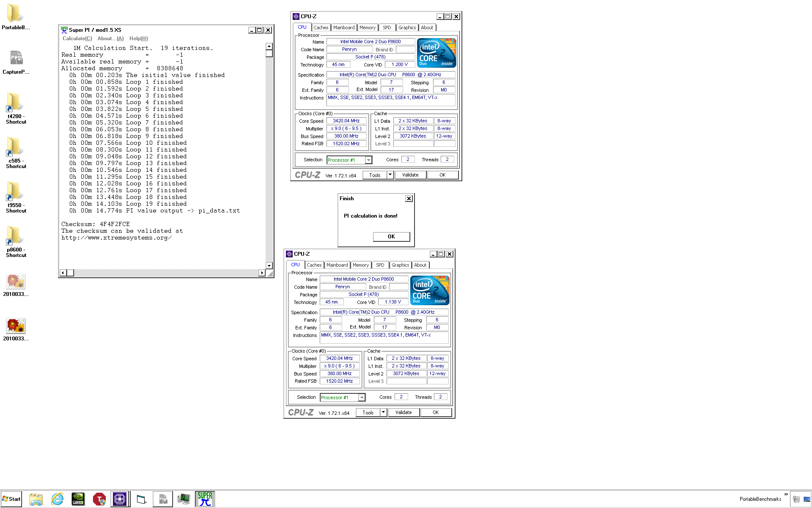Screen dimensions: 812x508
Task: Click the Super PI title bar icon
Action: [x=64, y=30]
